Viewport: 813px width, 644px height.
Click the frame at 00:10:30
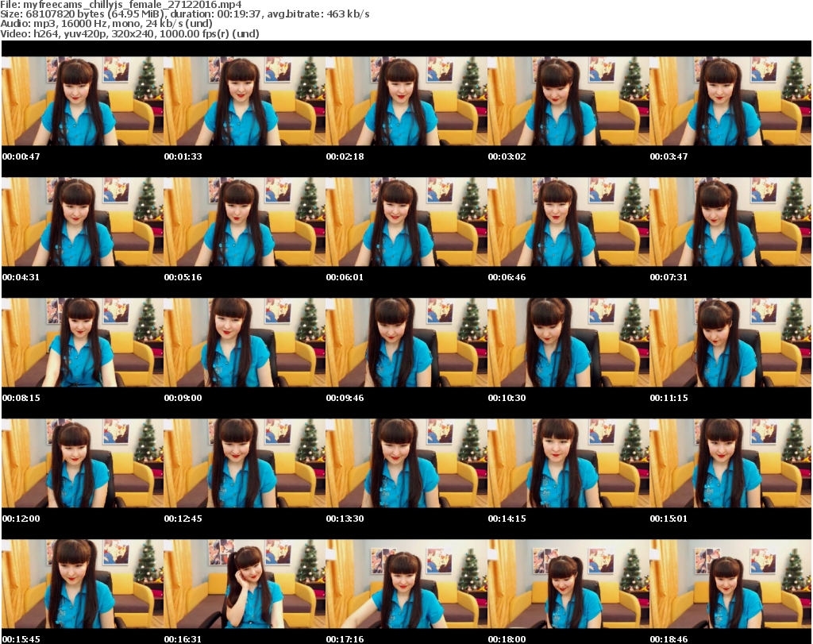[568, 343]
